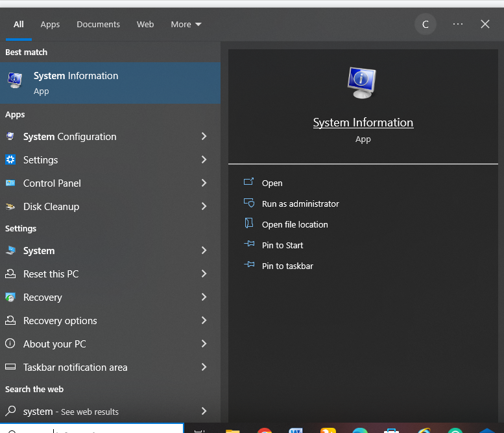Choose Run as administrator

[x=300, y=204]
